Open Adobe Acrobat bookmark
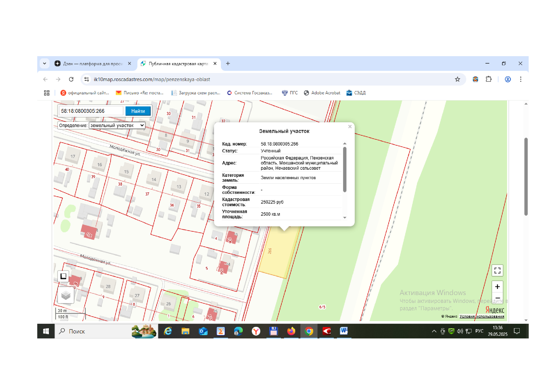 (x=322, y=93)
